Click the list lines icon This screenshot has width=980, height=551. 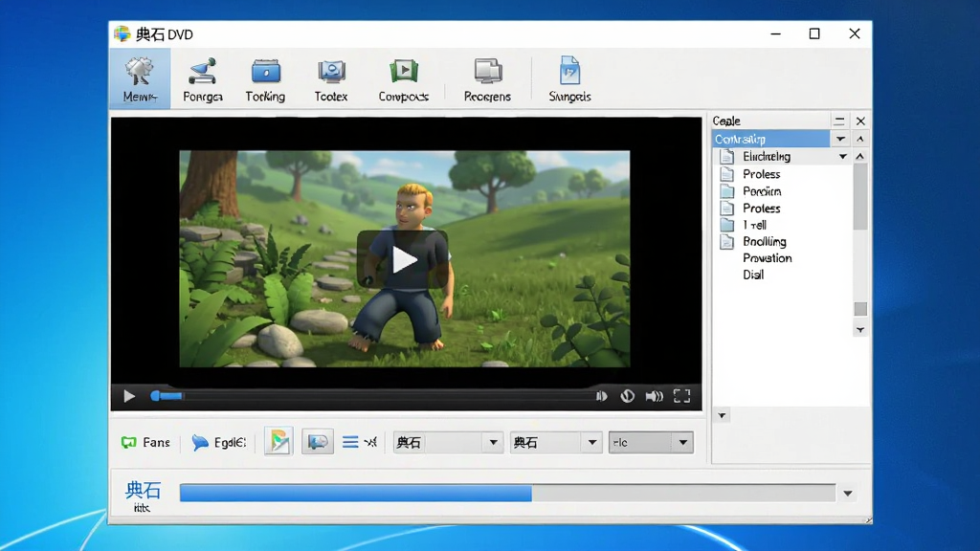(350, 442)
